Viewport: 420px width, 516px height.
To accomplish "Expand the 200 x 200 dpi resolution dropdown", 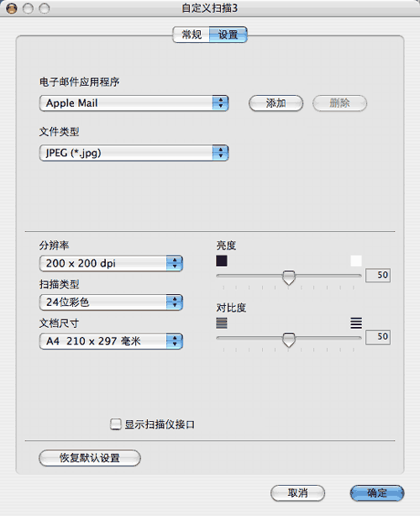I will (111, 263).
